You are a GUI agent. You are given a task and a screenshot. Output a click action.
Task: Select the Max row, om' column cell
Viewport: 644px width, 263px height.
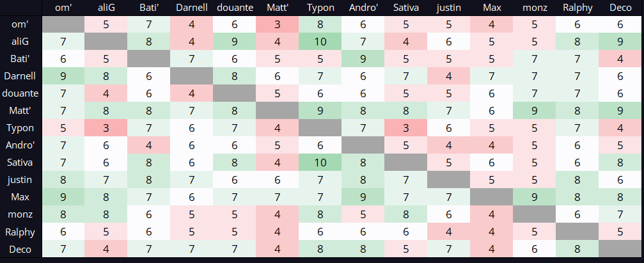pyautogui.click(x=63, y=197)
